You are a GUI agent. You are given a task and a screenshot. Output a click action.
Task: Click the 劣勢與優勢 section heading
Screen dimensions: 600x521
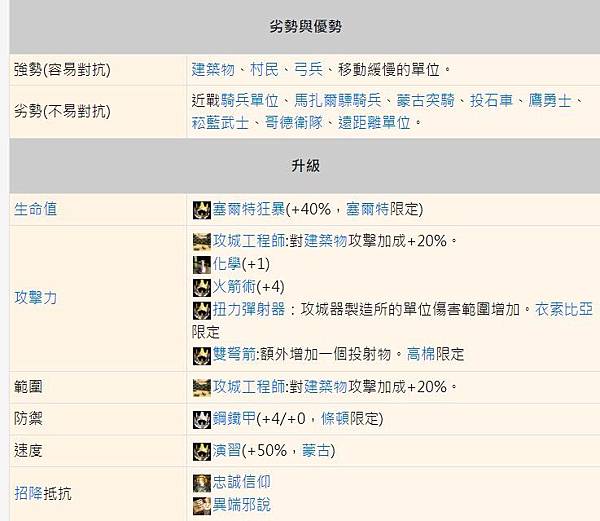point(305,26)
